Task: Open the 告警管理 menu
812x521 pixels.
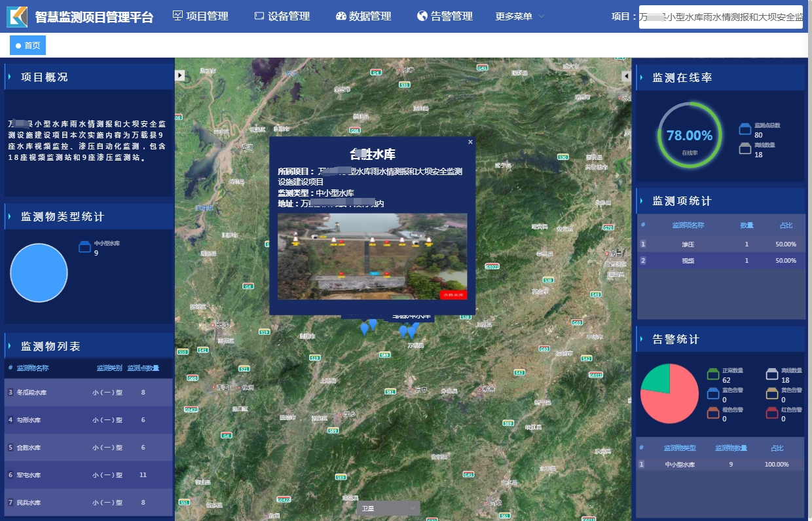Action: [x=445, y=16]
